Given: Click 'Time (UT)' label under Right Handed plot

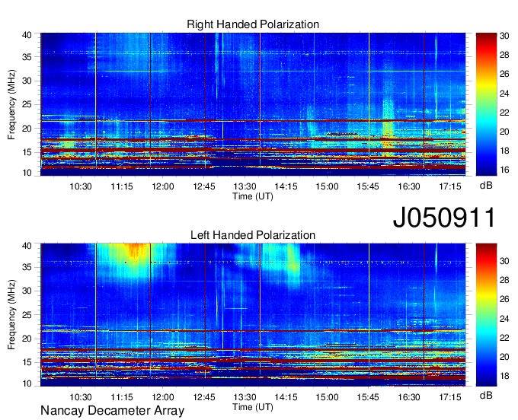Looking at the screenshot, I should click(x=253, y=196).
